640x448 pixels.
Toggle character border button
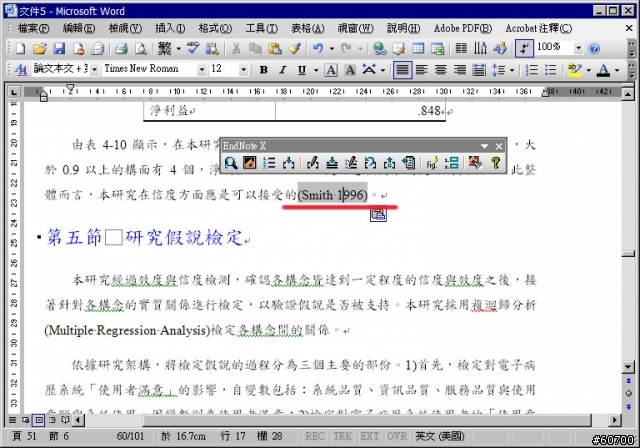331,70
